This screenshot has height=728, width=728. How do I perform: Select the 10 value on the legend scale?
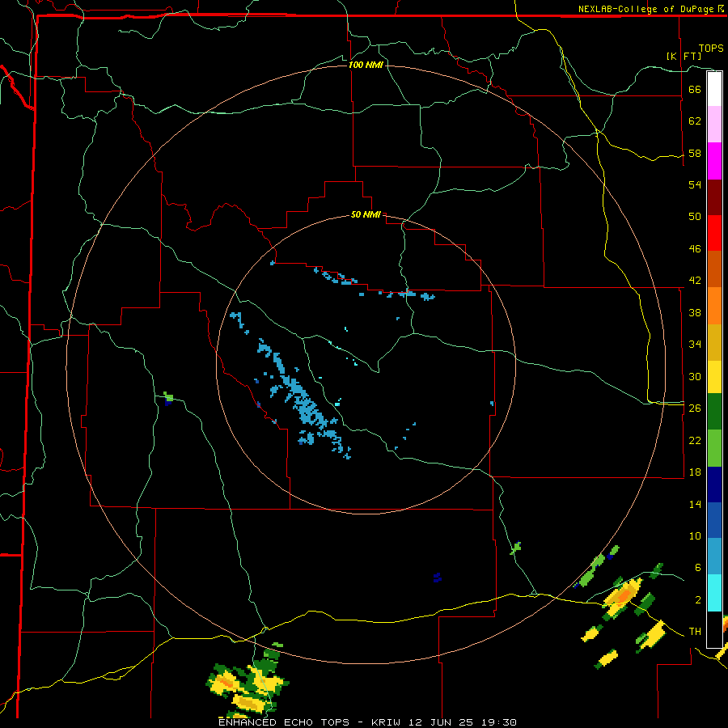coord(695,535)
